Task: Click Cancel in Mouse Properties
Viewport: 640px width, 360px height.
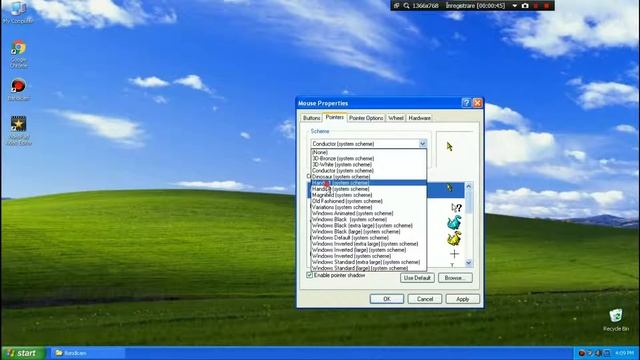Action: coord(424,299)
